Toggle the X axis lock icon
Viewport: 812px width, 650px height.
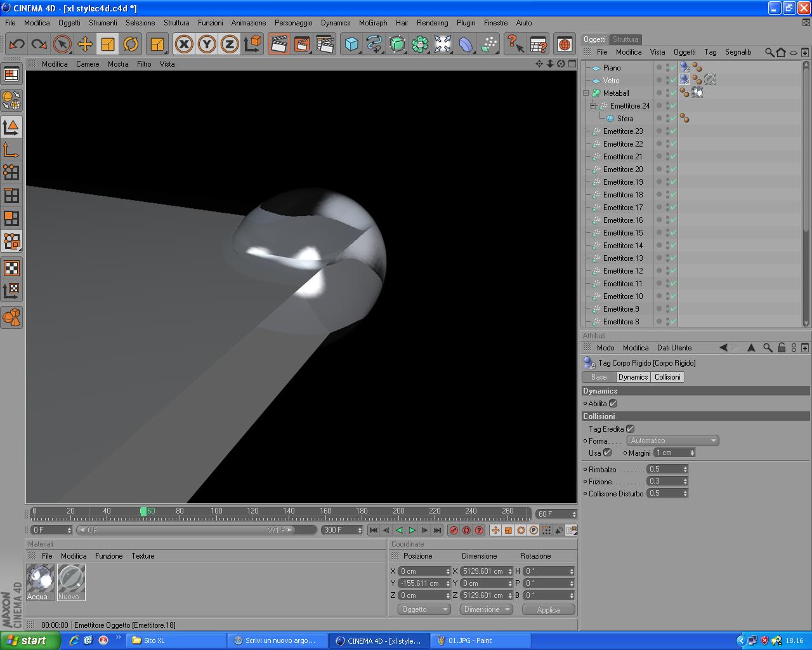pyautogui.click(x=184, y=44)
